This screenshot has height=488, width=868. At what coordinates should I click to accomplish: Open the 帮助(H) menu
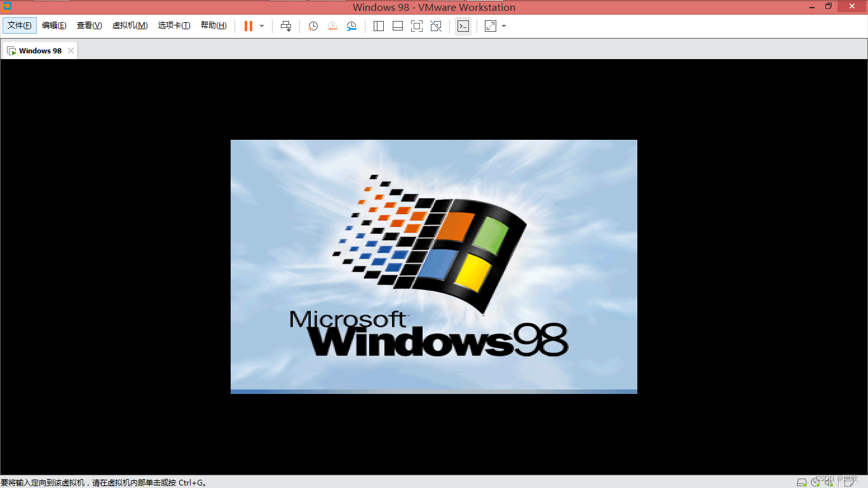214,25
